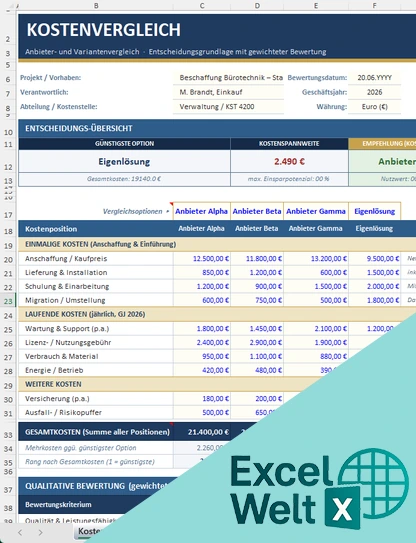Edit the 'Eigenlösung' input cell in row 17
Image resolution: width=416 pixels, height=543 pixels.
(374, 211)
